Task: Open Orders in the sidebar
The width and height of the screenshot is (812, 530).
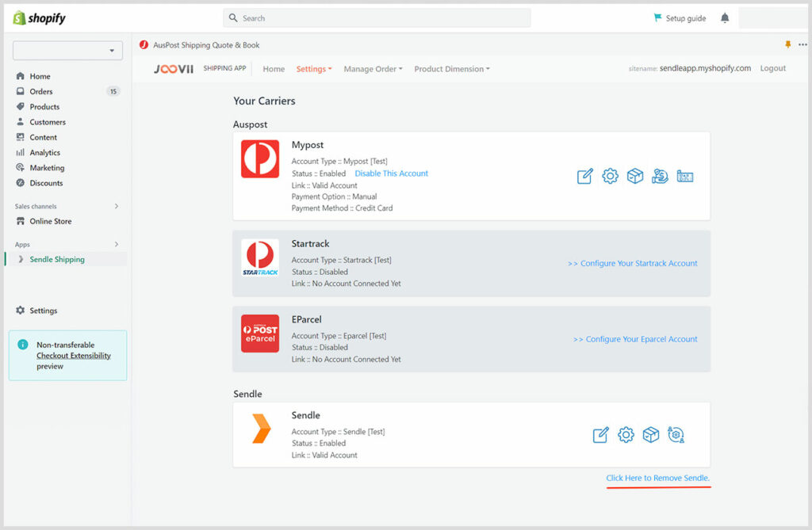Action: [41, 92]
